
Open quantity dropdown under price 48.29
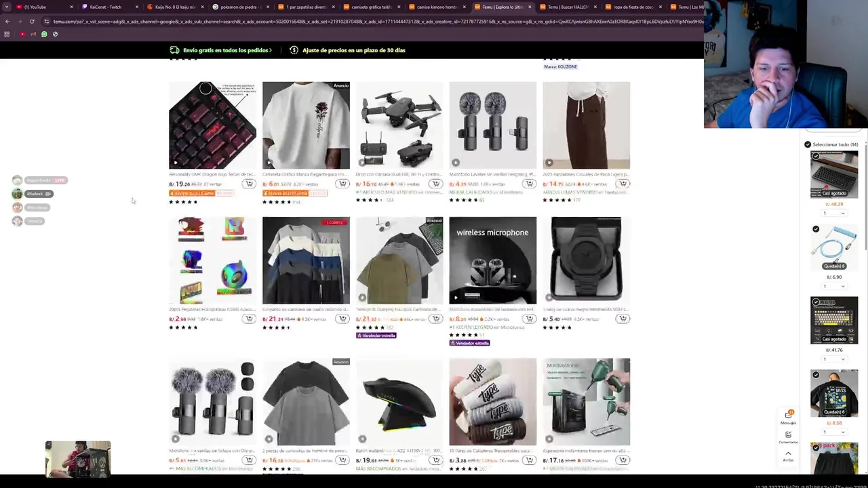833,213
